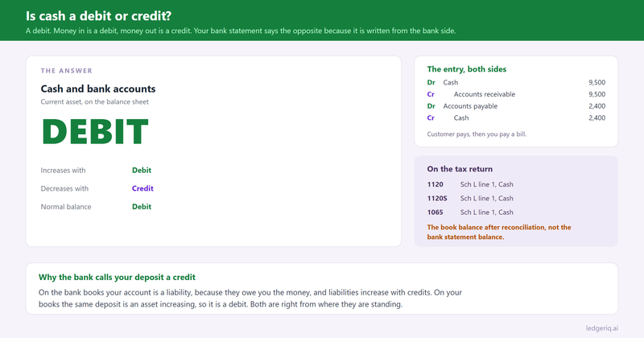Click the green subtitle starting 'A debit. Money in'
The image size is (644, 338).
tap(241, 31)
